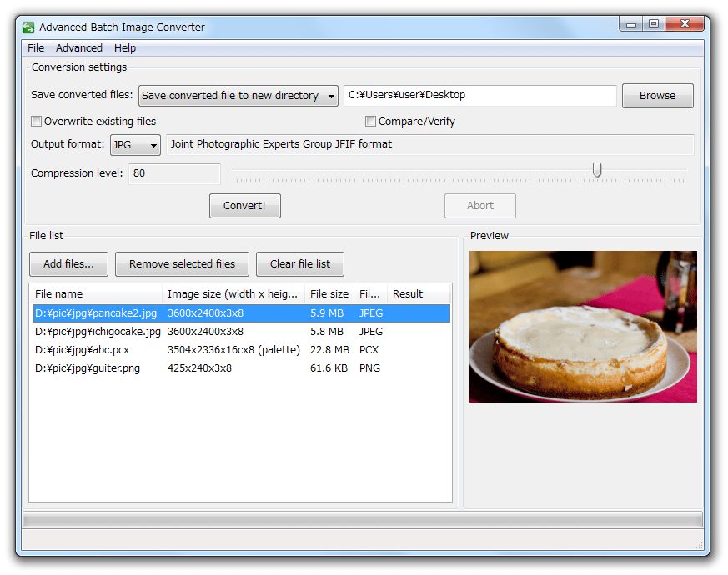Sort by File name column header

[96, 294]
